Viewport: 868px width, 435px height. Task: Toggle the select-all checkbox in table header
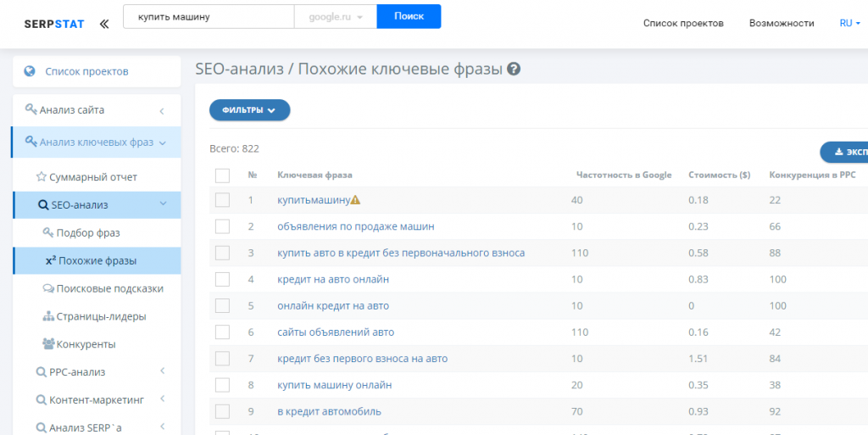tap(222, 176)
